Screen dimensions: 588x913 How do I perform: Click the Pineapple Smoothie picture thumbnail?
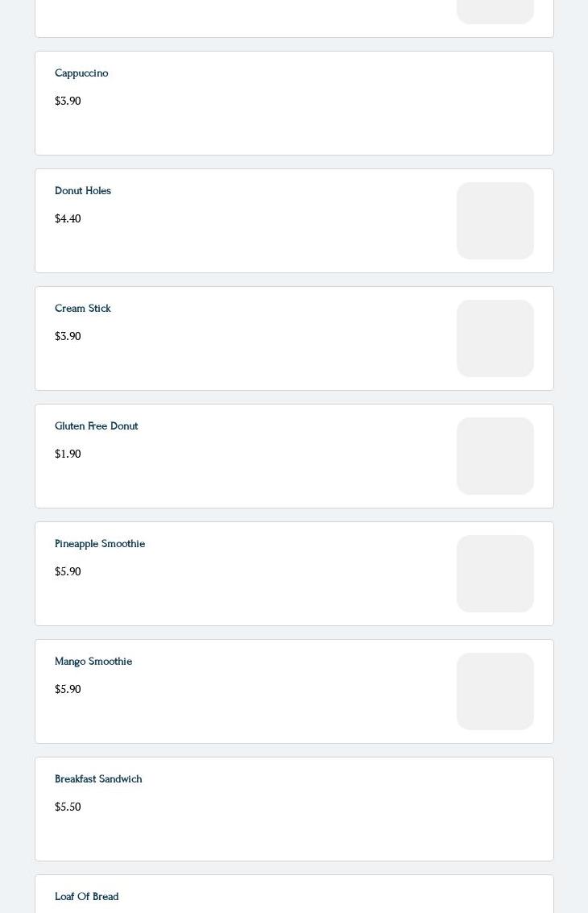[x=495, y=574]
